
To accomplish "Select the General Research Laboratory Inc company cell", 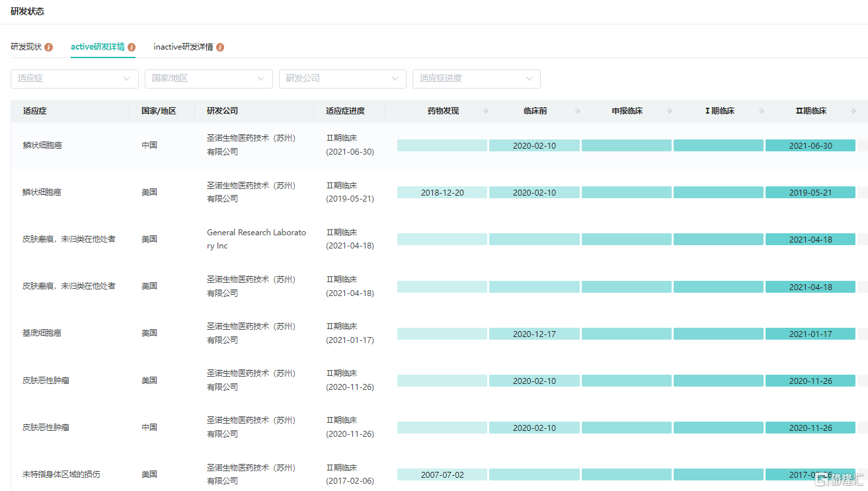I will click(x=256, y=239).
